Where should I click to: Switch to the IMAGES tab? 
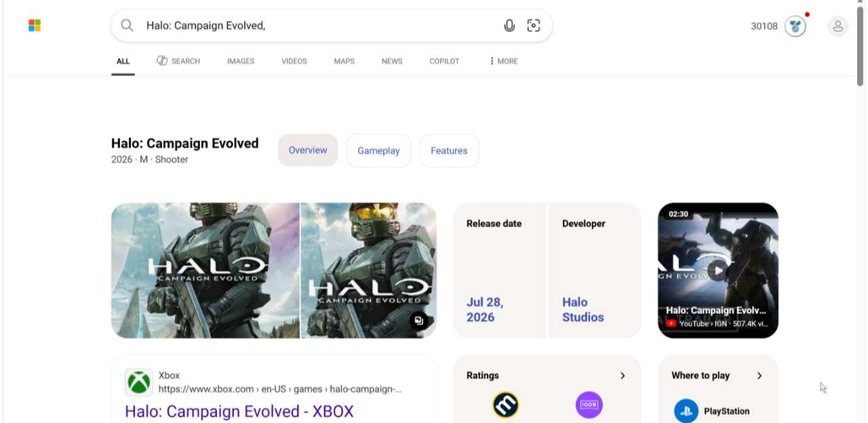[x=241, y=61]
